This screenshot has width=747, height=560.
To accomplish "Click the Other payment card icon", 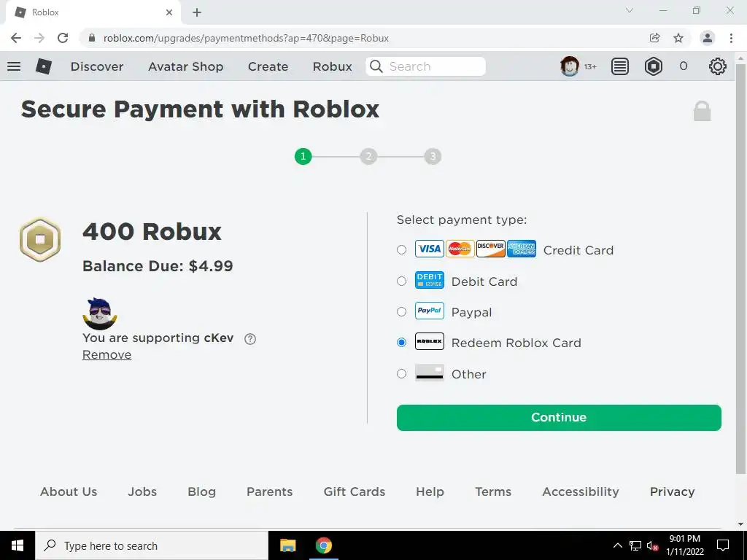I will [429, 373].
